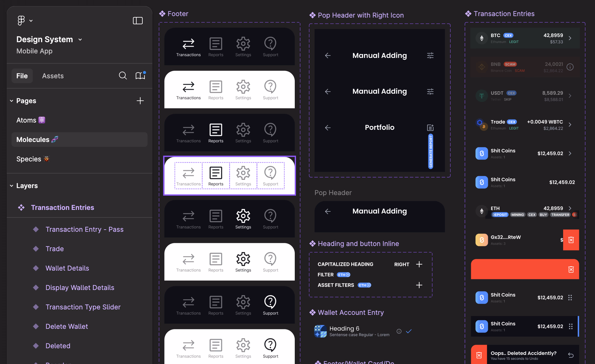Click the blue swipe indicator on the last Shit Coins entry

[578, 326]
